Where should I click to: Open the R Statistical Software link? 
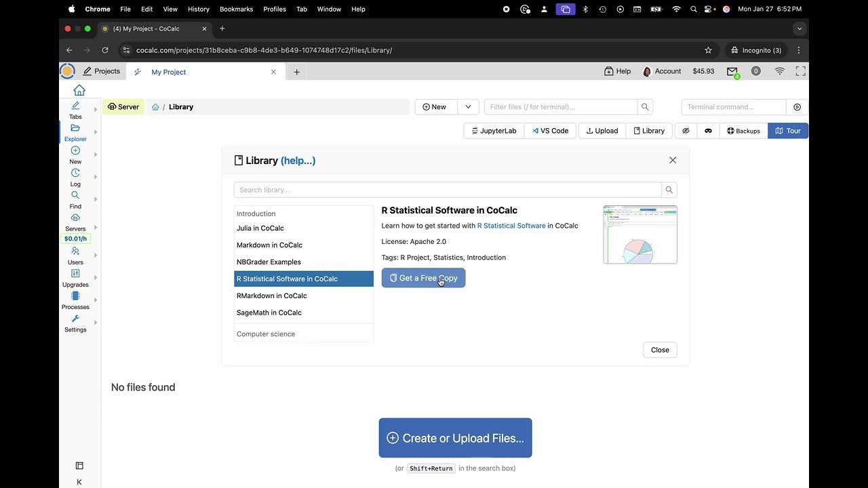coord(511,226)
